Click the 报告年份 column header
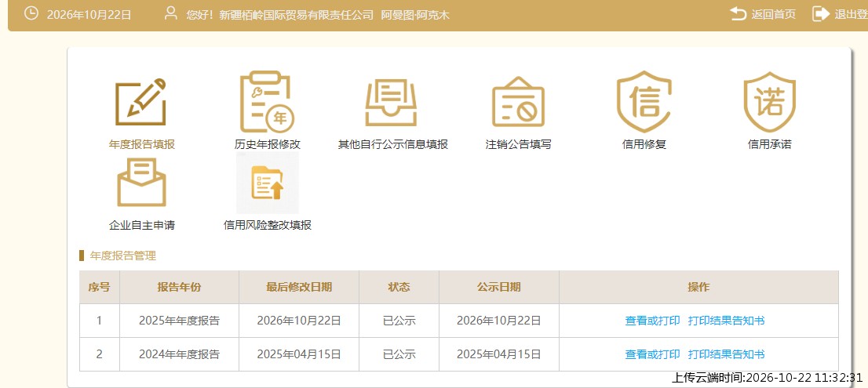This screenshot has height=388, width=868. (180, 288)
